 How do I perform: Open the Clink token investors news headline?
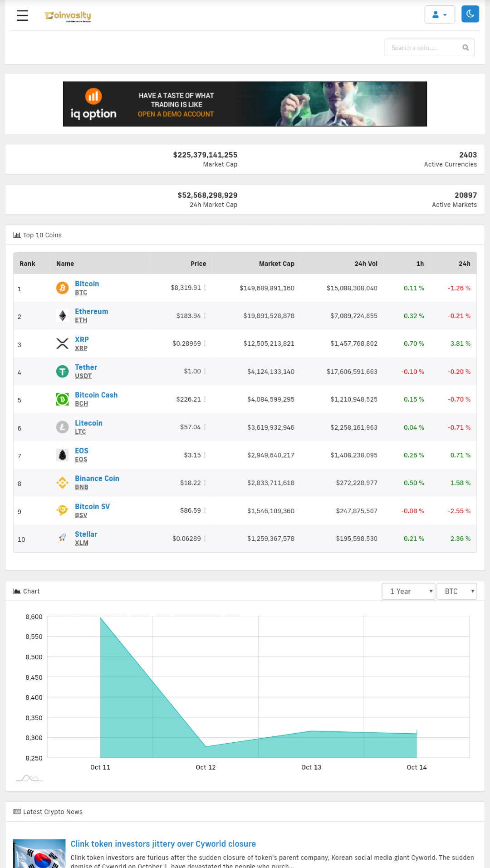[x=163, y=844]
